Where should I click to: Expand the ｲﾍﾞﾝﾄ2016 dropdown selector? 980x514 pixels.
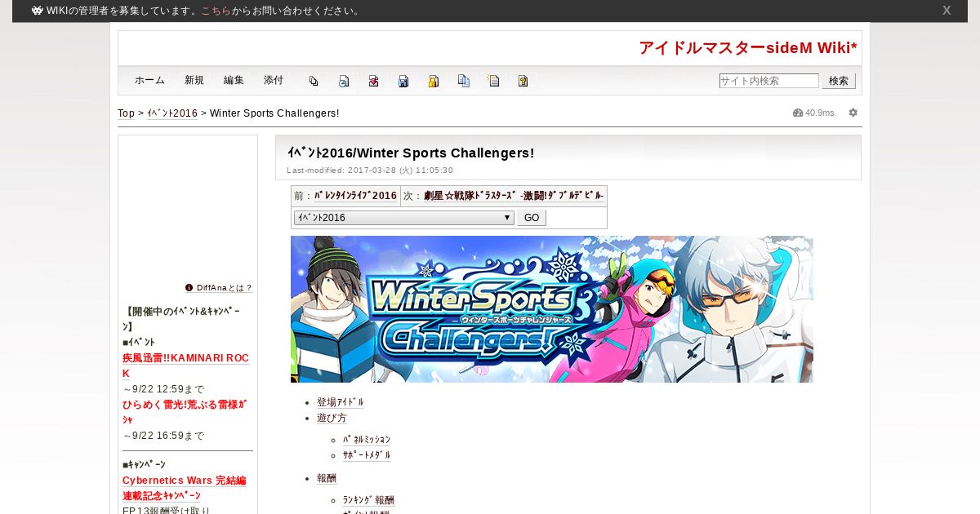point(403,218)
